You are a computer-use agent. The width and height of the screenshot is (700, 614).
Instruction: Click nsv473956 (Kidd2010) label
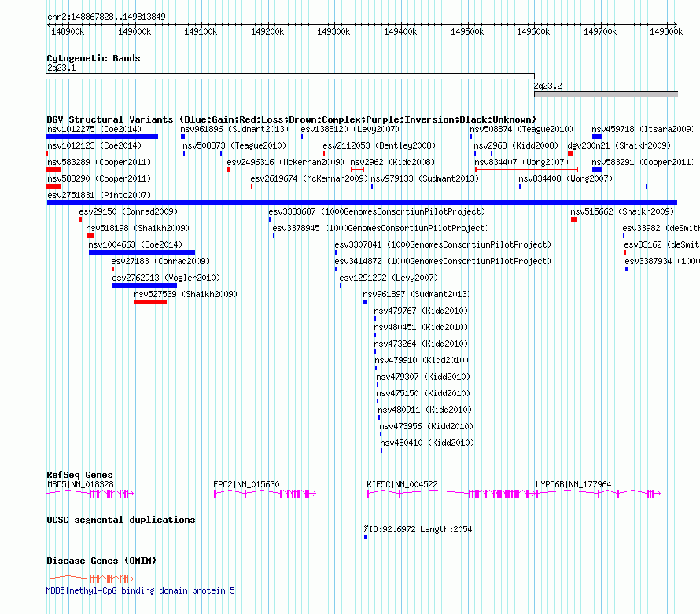click(x=426, y=426)
